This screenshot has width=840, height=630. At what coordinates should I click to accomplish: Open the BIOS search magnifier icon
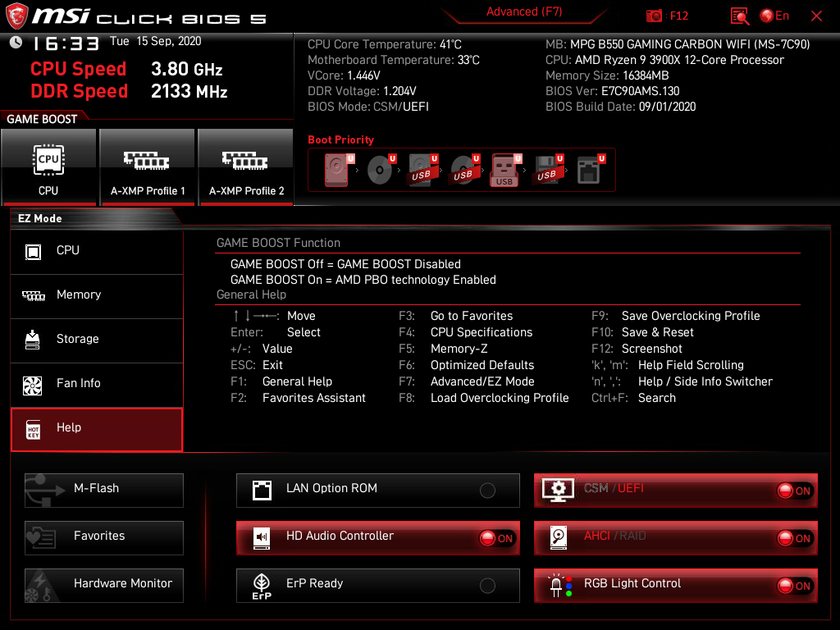[x=740, y=16]
